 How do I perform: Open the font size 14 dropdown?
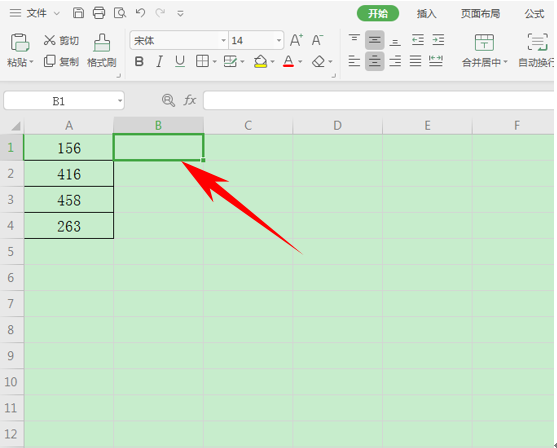pos(279,40)
